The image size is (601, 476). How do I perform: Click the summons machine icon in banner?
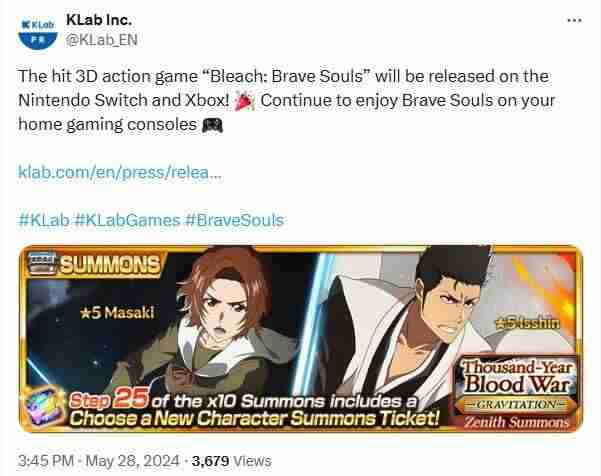(x=43, y=264)
